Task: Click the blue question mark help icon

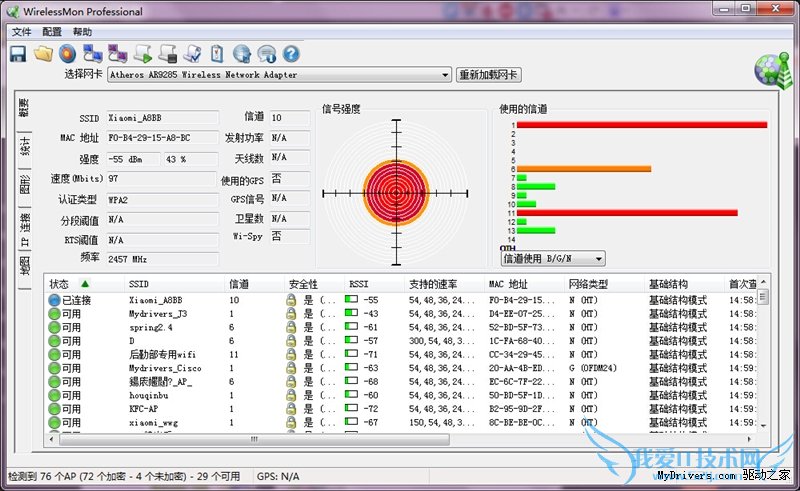Action: point(291,54)
